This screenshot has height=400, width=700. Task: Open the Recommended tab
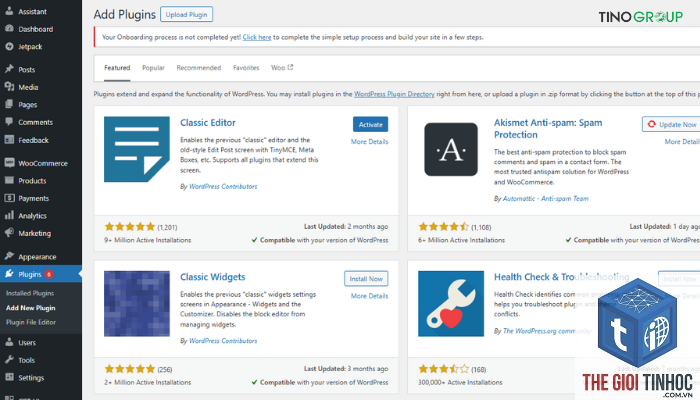point(199,68)
